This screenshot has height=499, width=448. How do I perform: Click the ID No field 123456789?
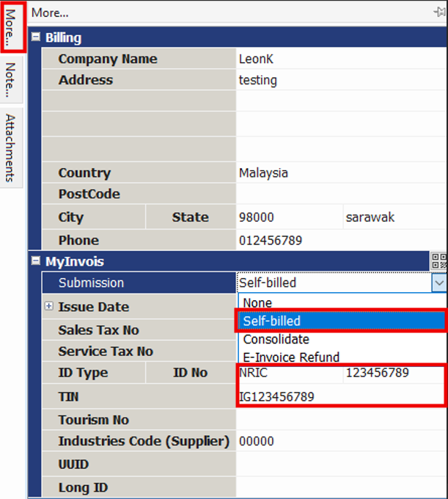point(394,373)
